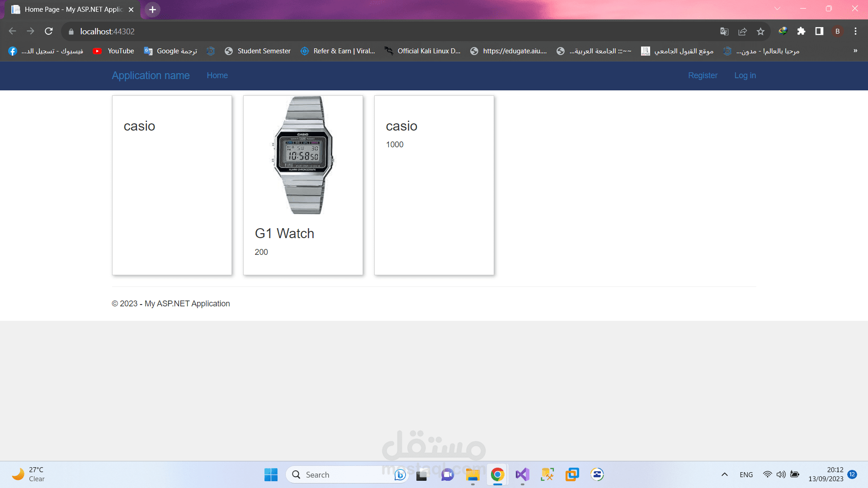The height and width of the screenshot is (488, 868).
Task: Open the Chrome profile avatar "B"
Action: point(837,31)
